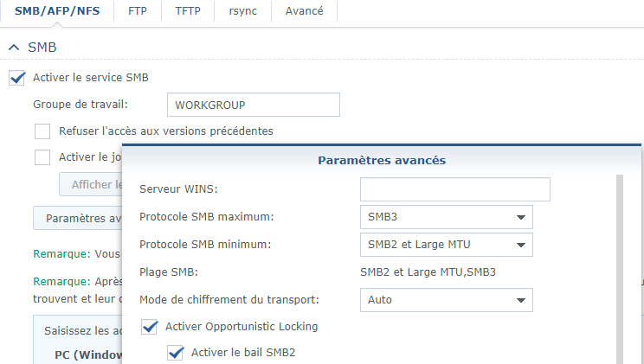Uncheck Activer le service SMB
Screen dimensions: 644x364
(17, 78)
